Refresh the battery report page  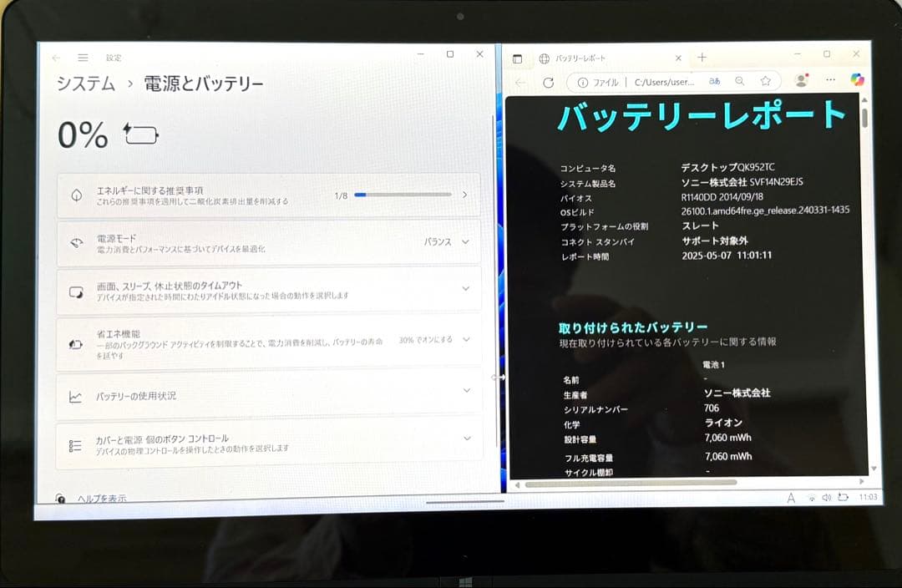pos(549,79)
